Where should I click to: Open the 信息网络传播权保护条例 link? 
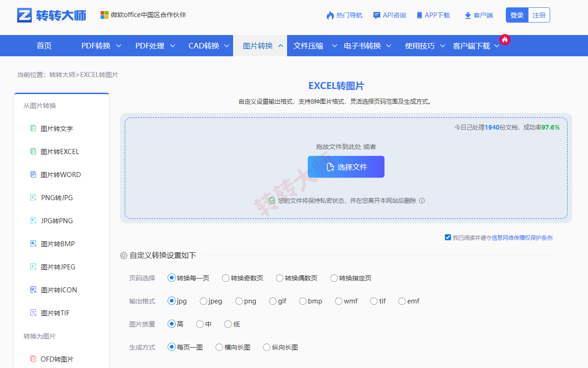522,237
